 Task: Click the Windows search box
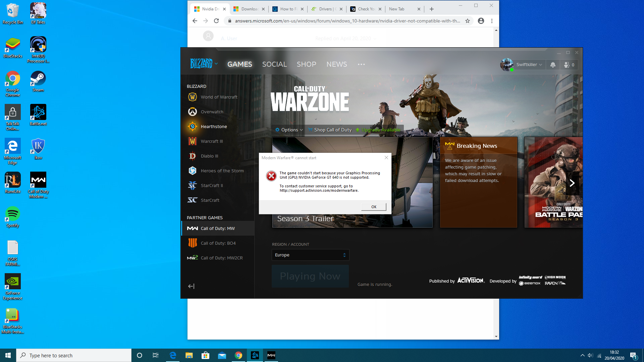click(74, 355)
